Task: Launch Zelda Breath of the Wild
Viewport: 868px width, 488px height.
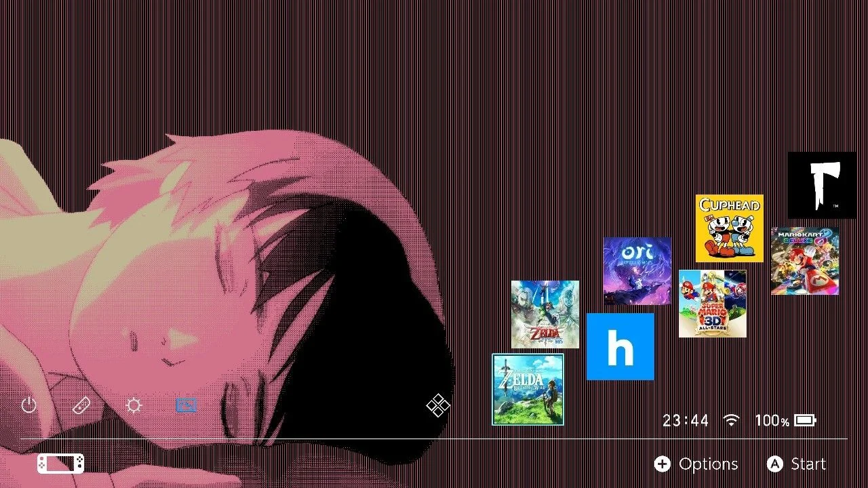Action: 528,389
